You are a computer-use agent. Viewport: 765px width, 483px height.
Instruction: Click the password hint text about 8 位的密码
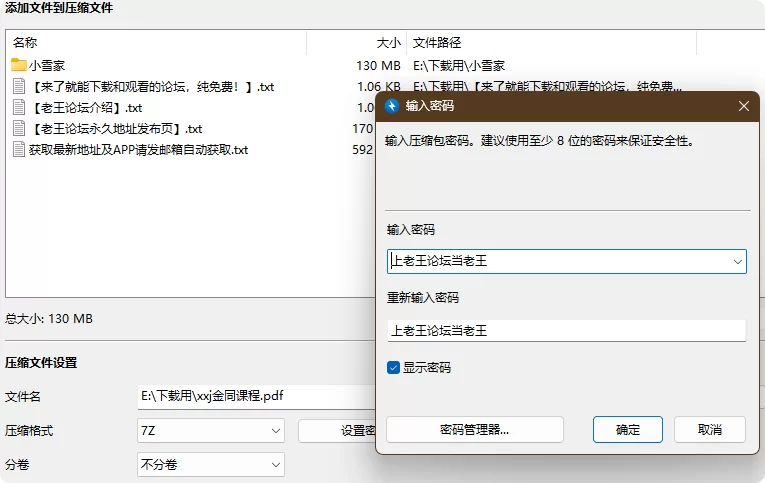click(x=539, y=141)
